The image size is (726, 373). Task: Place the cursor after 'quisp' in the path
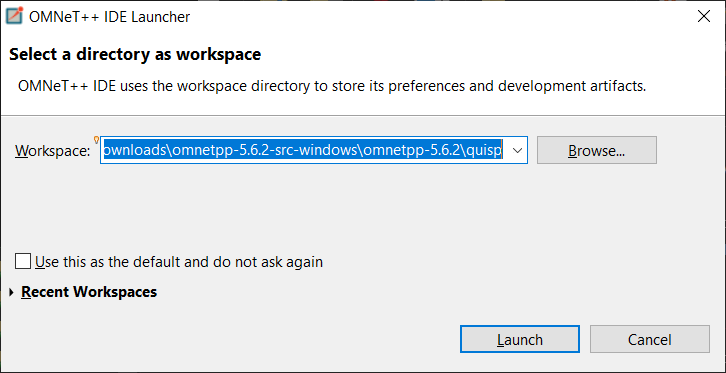(503, 150)
